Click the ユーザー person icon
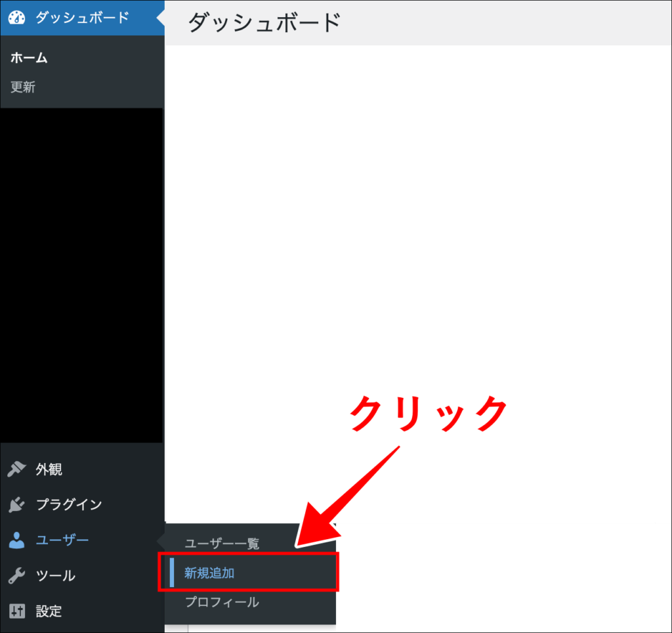Screen dimensions: 672x633 [16, 540]
